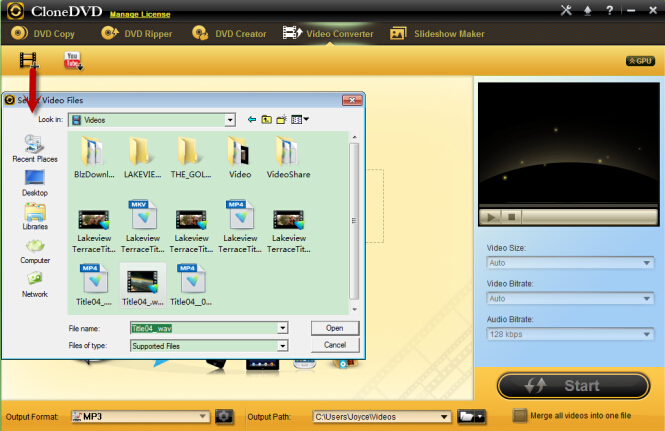Switch to the Video Converter tab
The image size is (665, 431).
coord(328,34)
